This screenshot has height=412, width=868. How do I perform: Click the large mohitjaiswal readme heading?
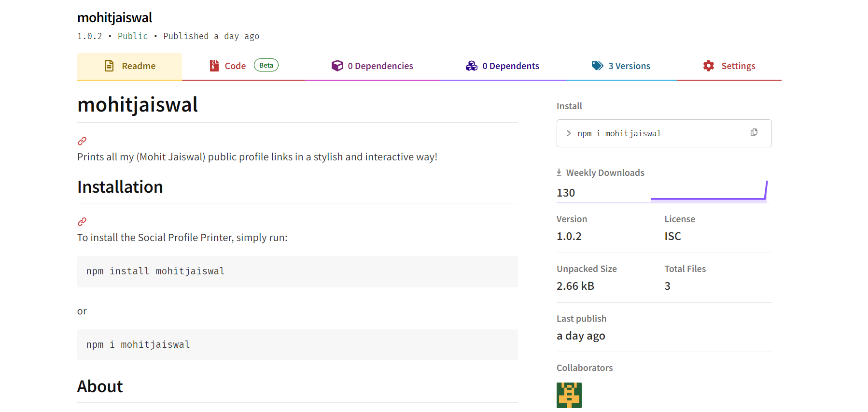(x=138, y=104)
